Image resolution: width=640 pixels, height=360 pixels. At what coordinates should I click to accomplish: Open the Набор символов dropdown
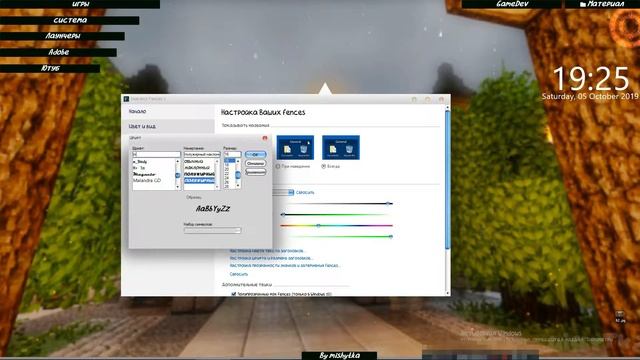point(212,231)
